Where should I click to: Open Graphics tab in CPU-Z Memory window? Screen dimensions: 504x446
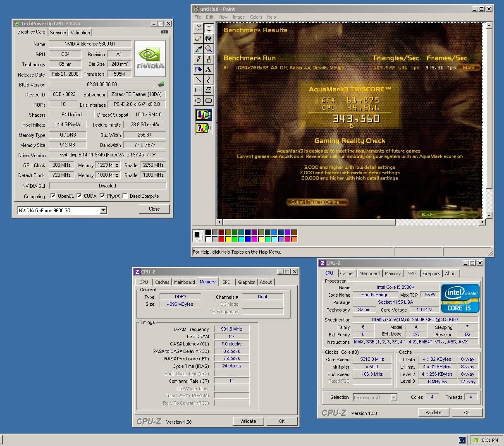[x=246, y=282]
